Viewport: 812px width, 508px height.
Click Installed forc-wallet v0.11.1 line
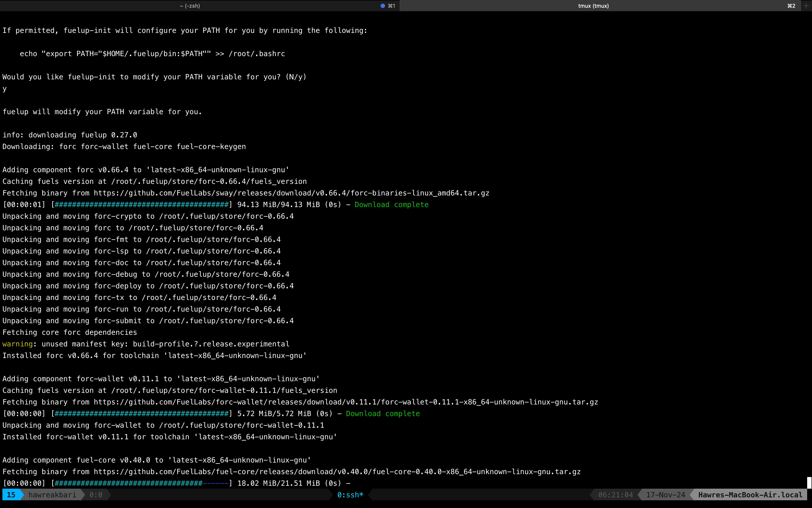[x=170, y=437]
